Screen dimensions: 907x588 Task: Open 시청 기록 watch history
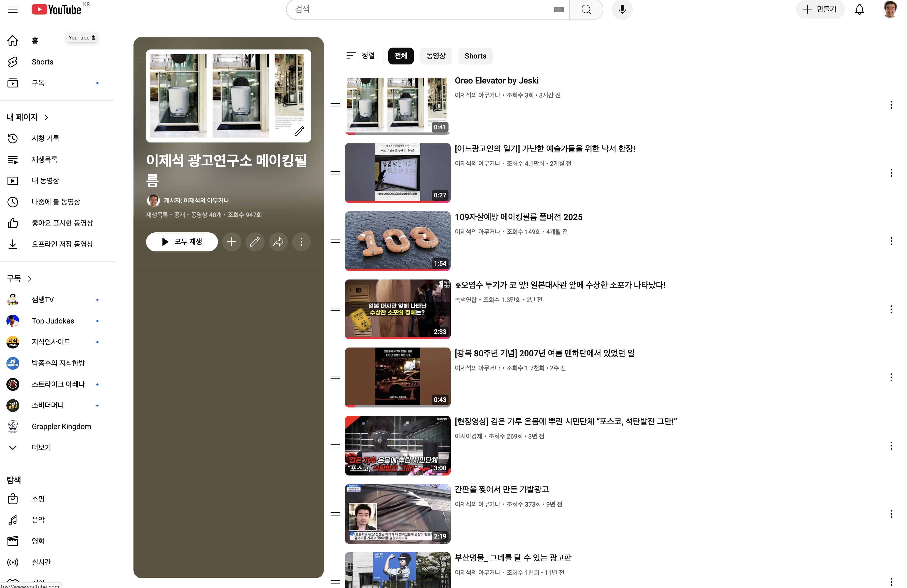coord(57,138)
